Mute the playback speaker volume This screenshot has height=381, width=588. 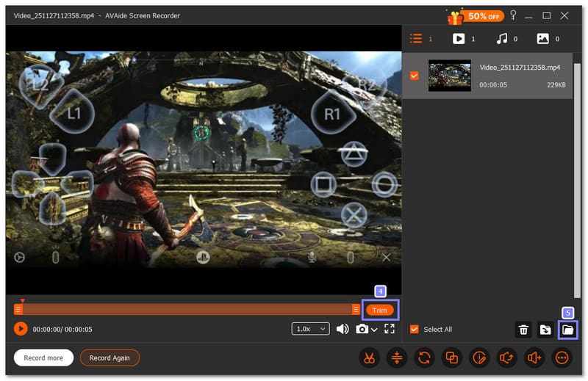click(343, 329)
